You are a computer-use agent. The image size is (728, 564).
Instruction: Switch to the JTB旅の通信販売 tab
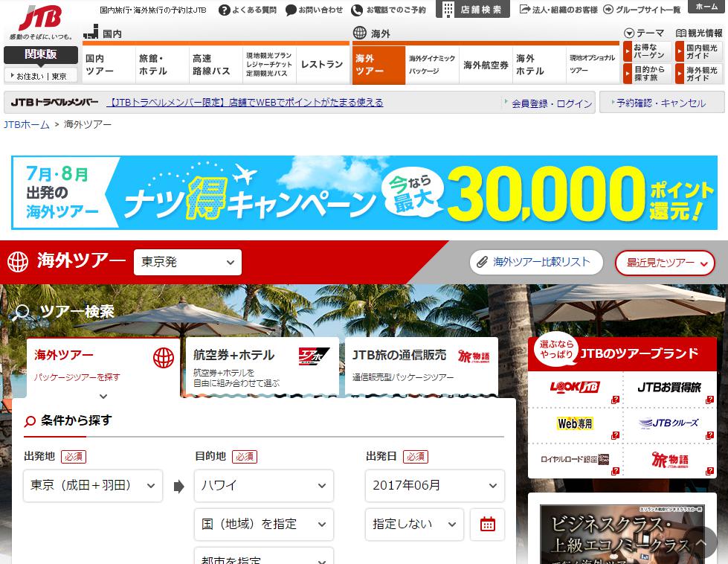422,367
